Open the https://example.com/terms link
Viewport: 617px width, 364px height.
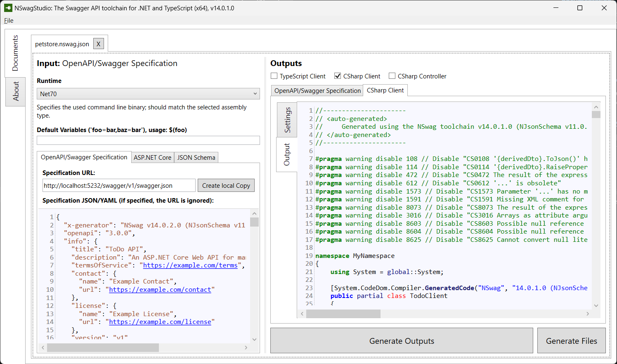(x=190, y=265)
